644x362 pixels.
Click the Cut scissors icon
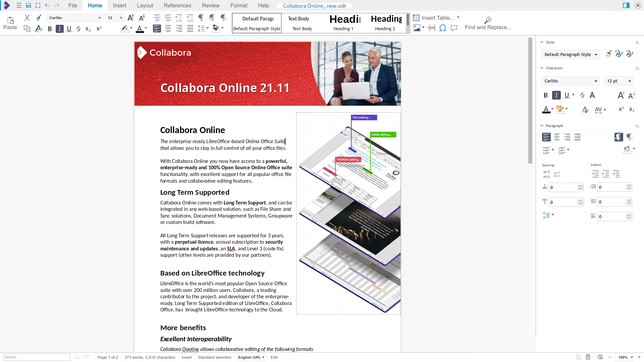[27, 18]
